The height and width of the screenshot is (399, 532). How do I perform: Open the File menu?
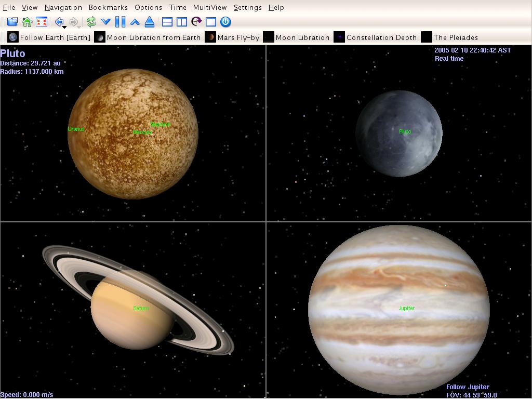click(x=9, y=7)
